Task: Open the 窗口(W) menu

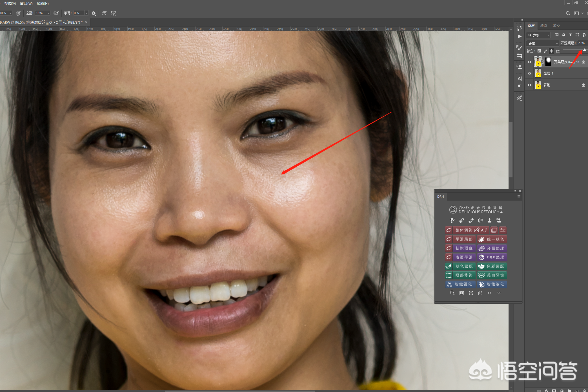Action: (26, 3)
